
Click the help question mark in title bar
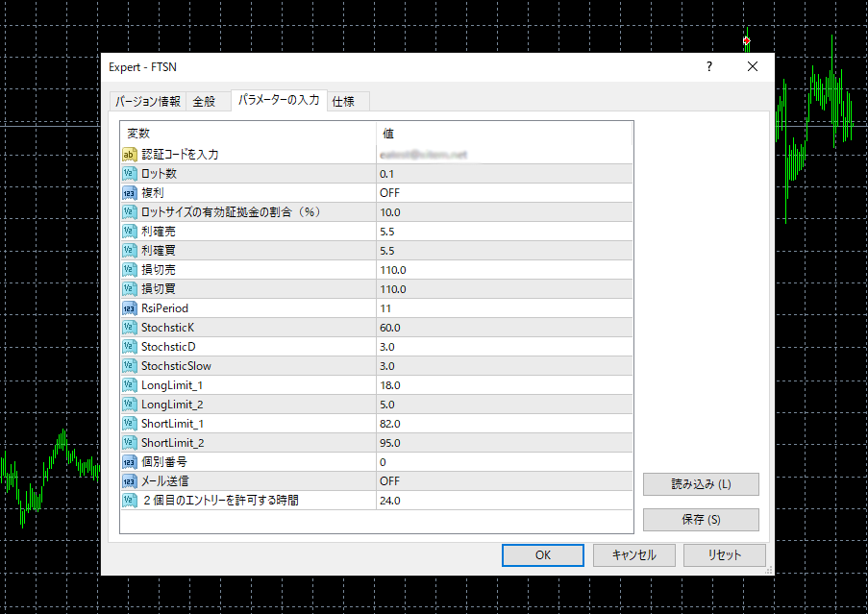709,67
